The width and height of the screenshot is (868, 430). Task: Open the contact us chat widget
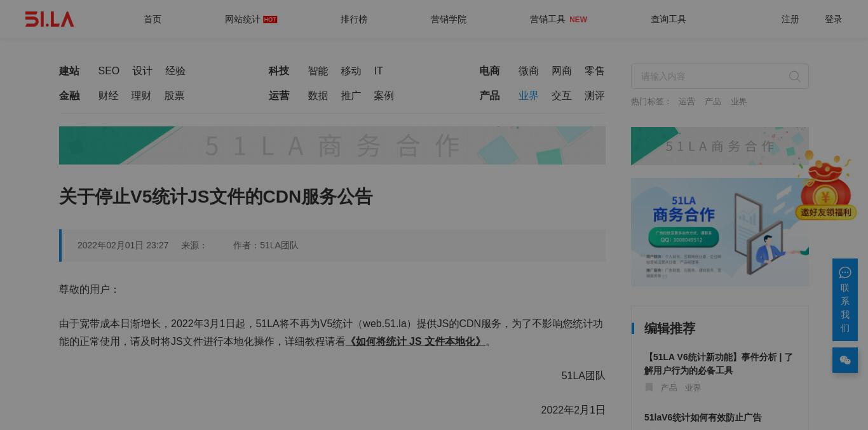pos(845,300)
